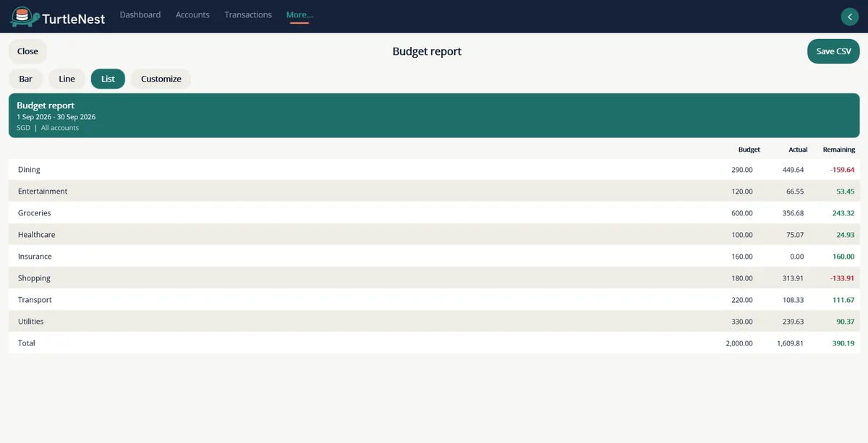Click Shopping remaining value -133.91
Image resolution: width=868 pixels, height=443 pixels.
(x=842, y=278)
